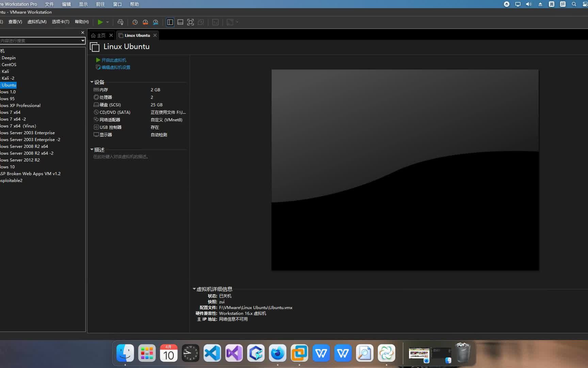Toggle the thumbnail bar view icon

click(x=180, y=22)
